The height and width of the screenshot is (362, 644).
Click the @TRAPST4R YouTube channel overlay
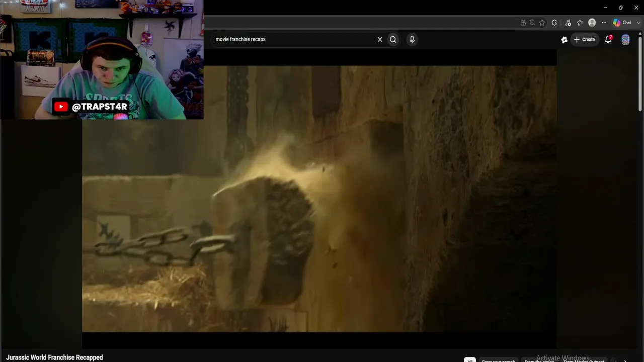[90, 107]
